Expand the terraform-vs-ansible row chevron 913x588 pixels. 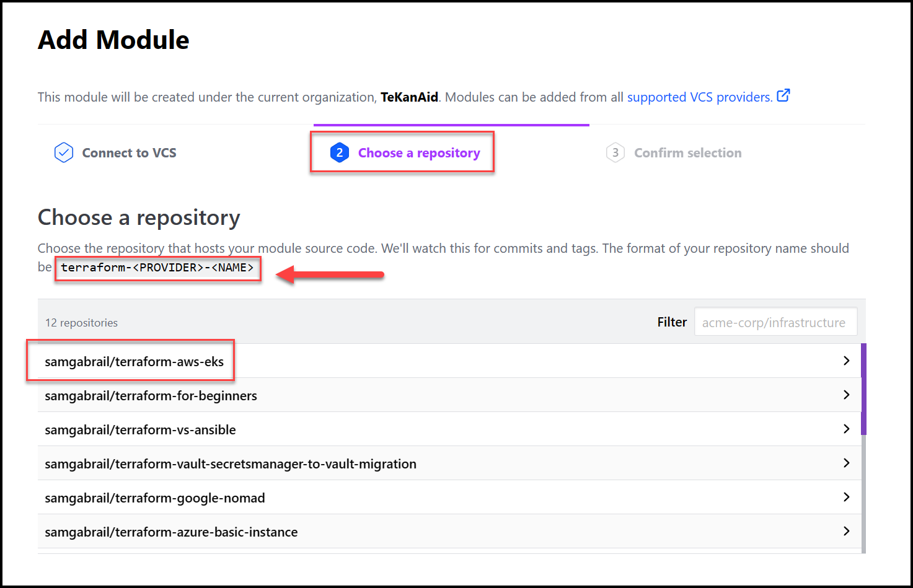click(x=846, y=429)
